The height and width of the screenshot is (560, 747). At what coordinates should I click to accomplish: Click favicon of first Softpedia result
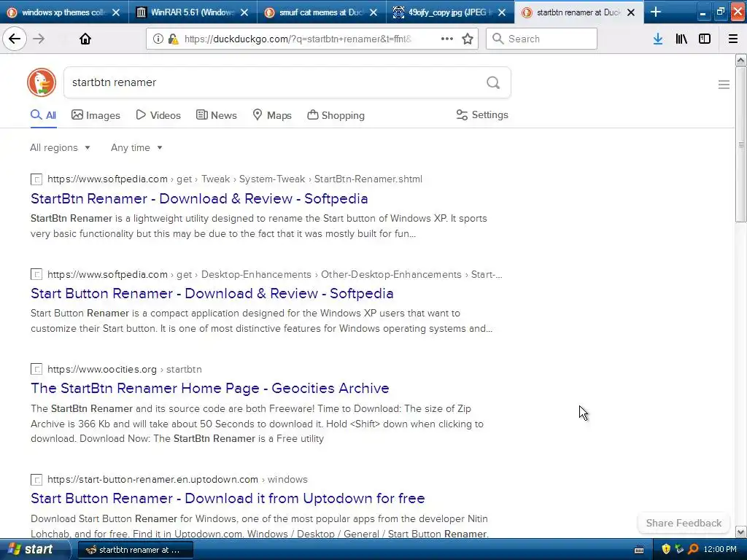[36, 179]
